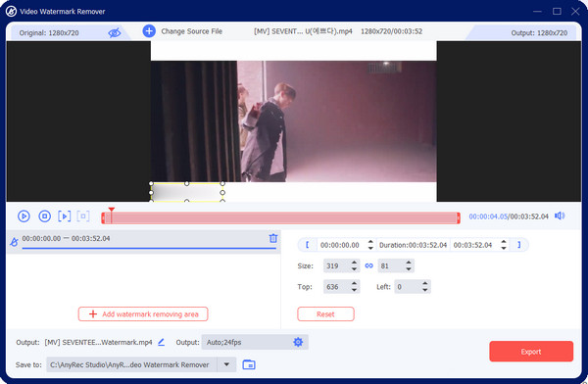Increase the size height value

click(x=409, y=263)
